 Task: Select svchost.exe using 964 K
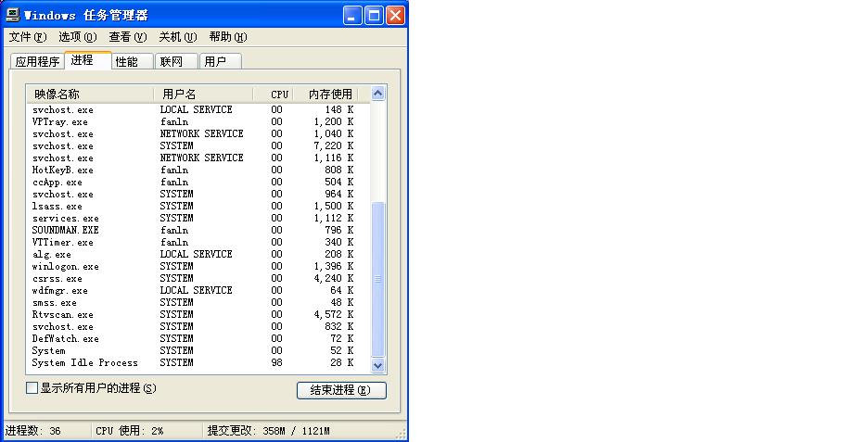pyautogui.click(x=198, y=195)
